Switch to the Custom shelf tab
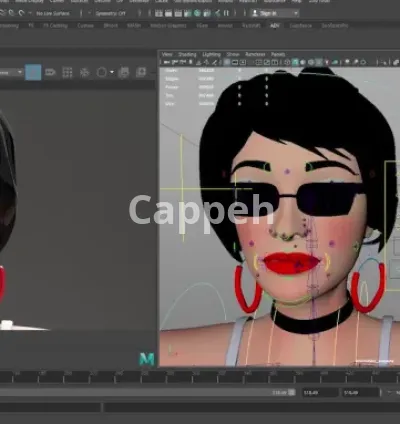The height and width of the screenshot is (424, 400). (x=85, y=26)
